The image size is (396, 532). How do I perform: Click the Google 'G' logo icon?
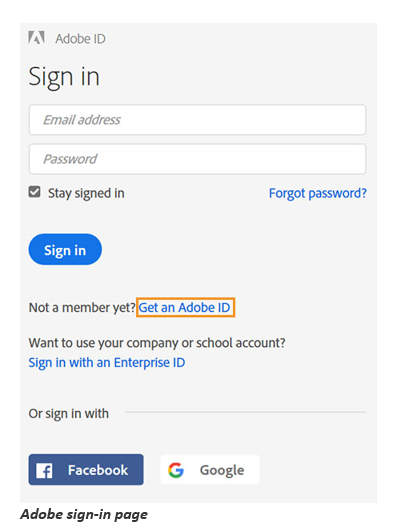(176, 470)
